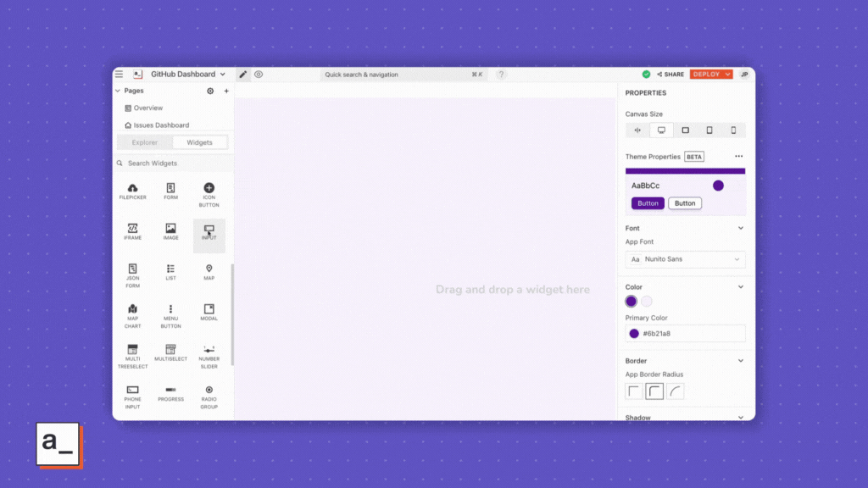Select the Number Slider widget
This screenshot has height=488, width=868.
209,353
